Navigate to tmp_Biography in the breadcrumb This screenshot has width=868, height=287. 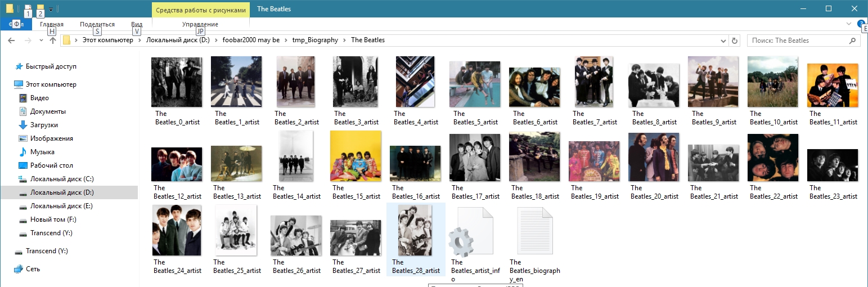click(x=315, y=41)
